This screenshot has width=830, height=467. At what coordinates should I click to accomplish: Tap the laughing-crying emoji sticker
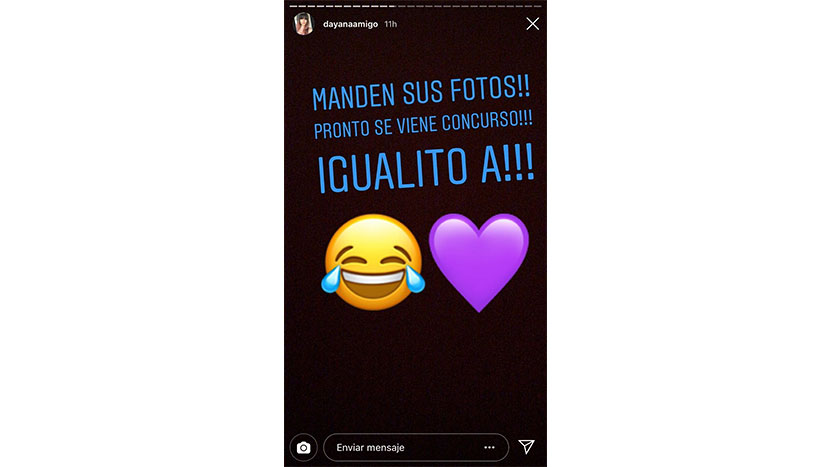pyautogui.click(x=373, y=262)
